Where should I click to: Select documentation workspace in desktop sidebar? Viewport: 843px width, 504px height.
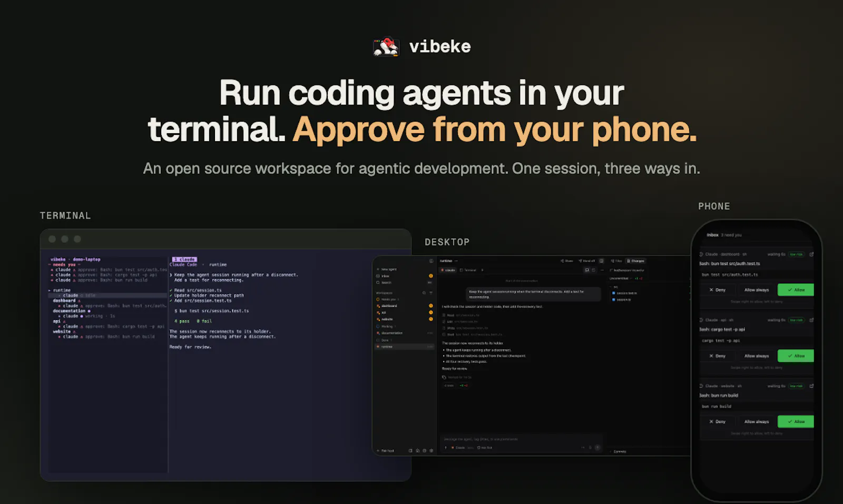[x=404, y=333]
